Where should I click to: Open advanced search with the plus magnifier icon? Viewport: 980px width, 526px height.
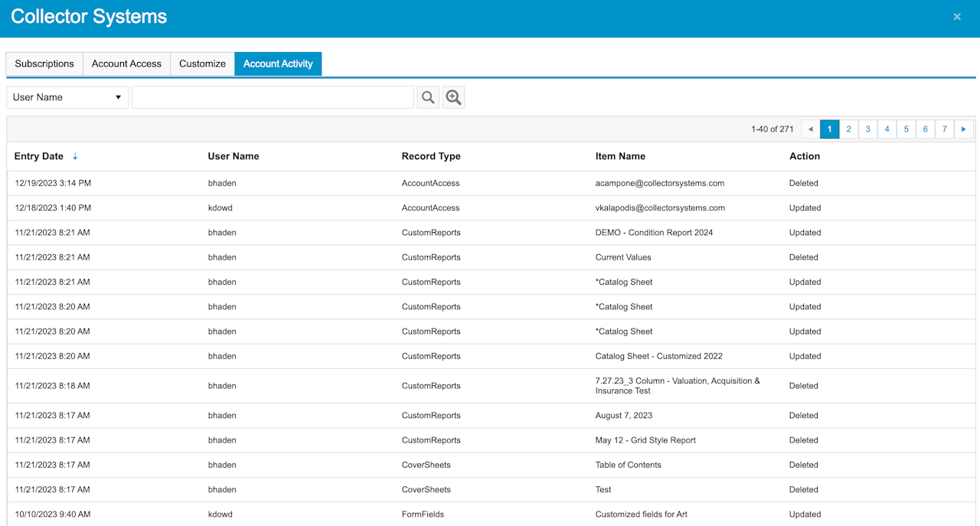coord(453,97)
